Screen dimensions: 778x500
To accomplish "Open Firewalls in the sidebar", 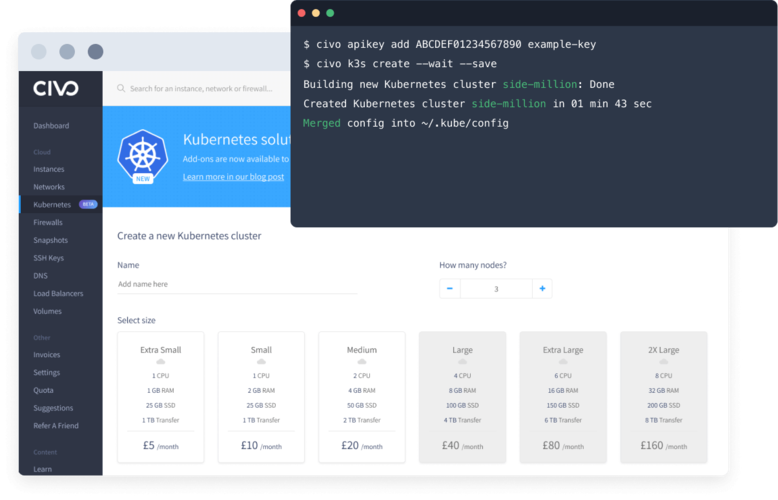I will click(48, 222).
